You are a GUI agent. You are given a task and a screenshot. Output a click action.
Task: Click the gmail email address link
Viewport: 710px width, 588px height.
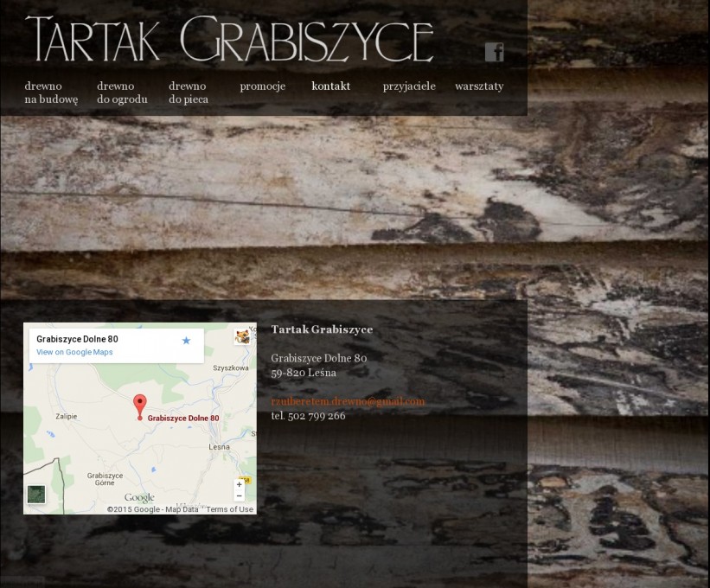click(x=348, y=401)
